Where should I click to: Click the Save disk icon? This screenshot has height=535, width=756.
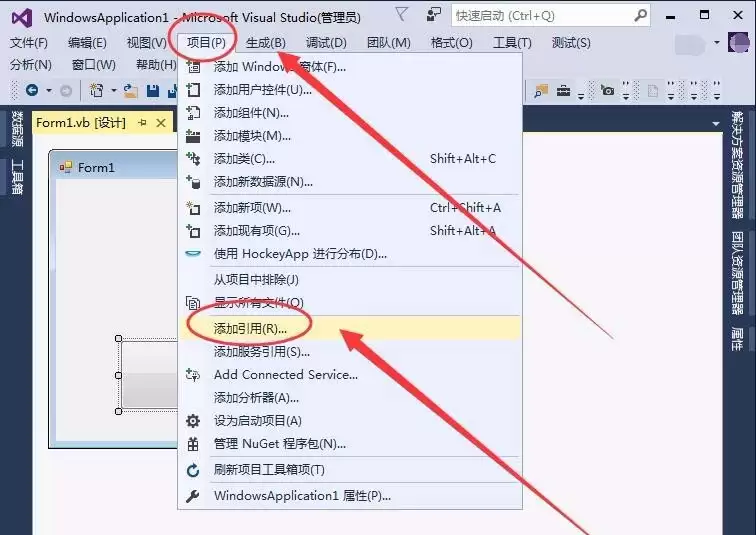pyautogui.click(x=153, y=91)
